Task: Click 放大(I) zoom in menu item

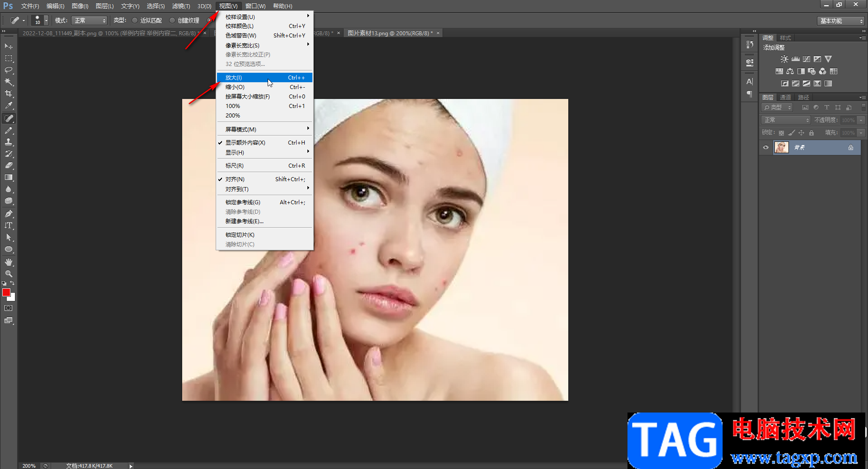Action: click(x=264, y=78)
